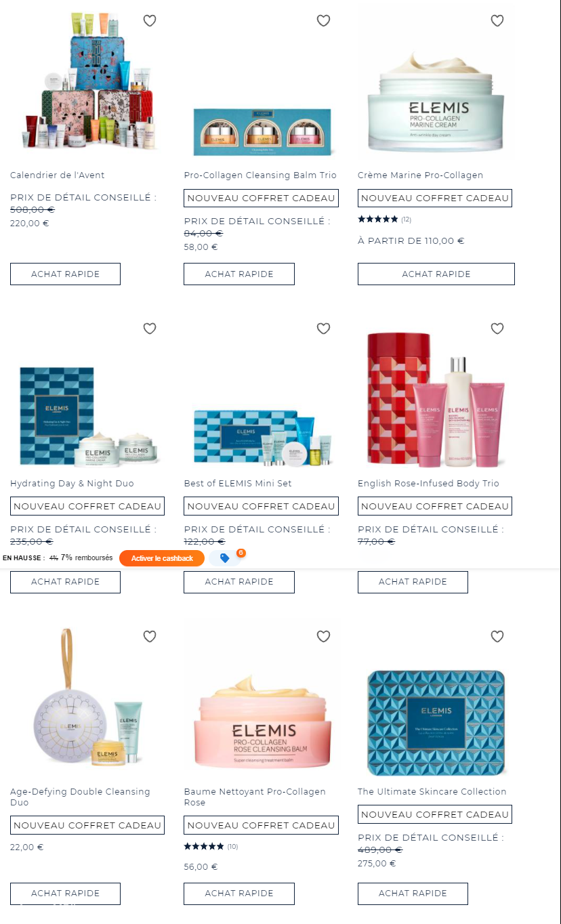
Task: Quick buy Crème Marine Pro-Collagen
Action: [436, 274]
